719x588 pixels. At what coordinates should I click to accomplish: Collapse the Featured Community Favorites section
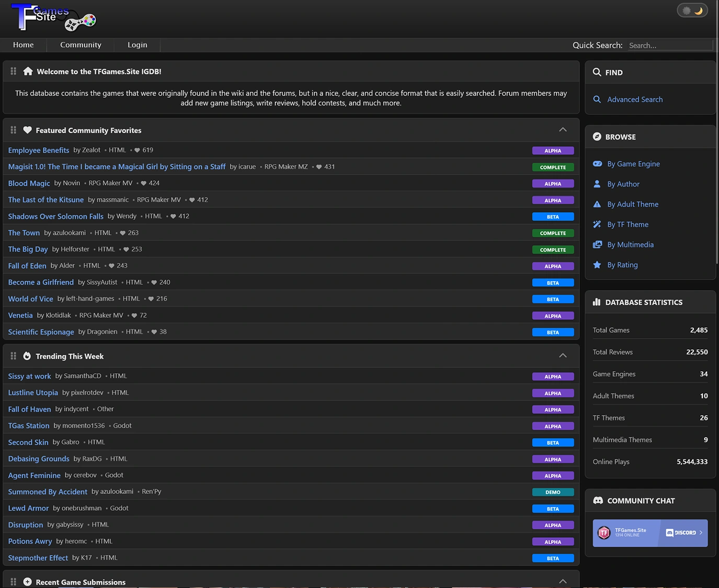[x=563, y=130]
